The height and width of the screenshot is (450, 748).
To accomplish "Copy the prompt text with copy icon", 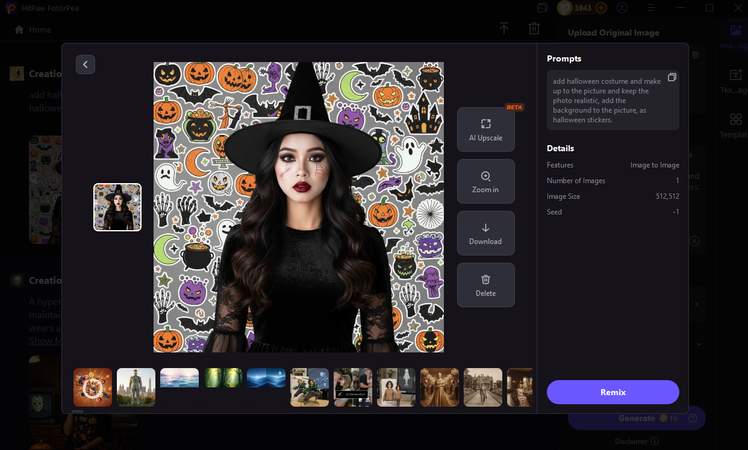I will click(x=672, y=77).
